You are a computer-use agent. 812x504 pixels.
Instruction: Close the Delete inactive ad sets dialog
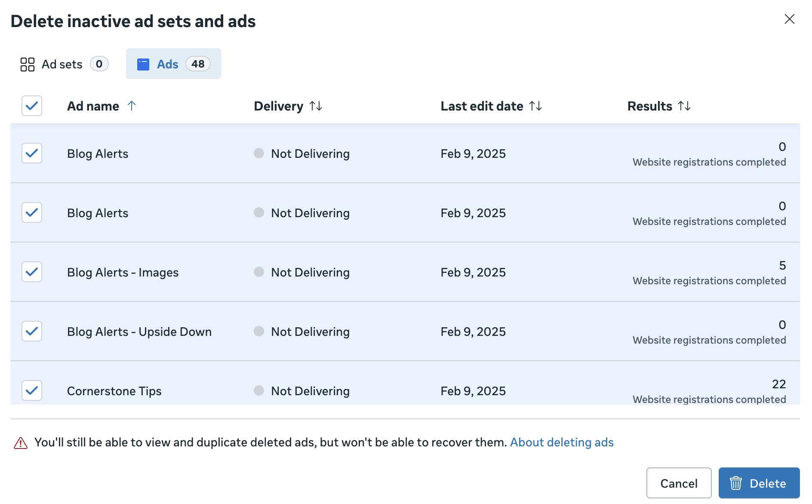pyautogui.click(x=790, y=19)
